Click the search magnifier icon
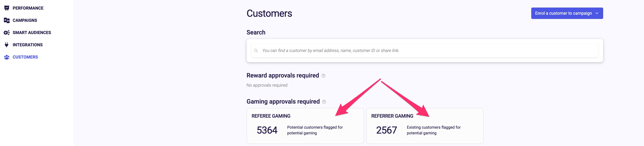Screen dimensions: 644x146 point(256,51)
